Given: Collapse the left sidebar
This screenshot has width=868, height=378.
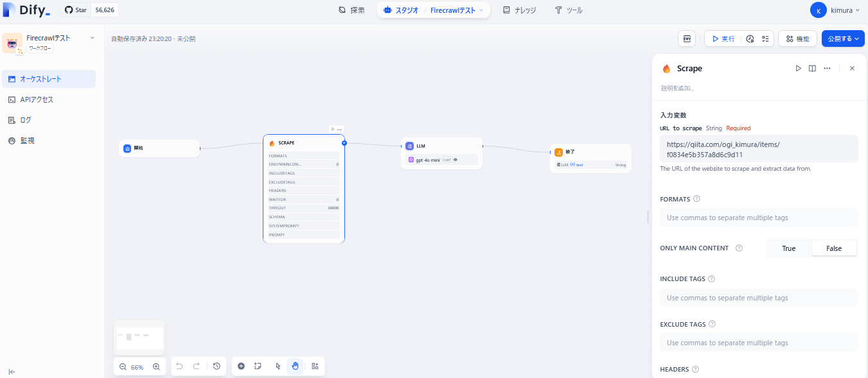Looking at the screenshot, I should [x=12, y=372].
